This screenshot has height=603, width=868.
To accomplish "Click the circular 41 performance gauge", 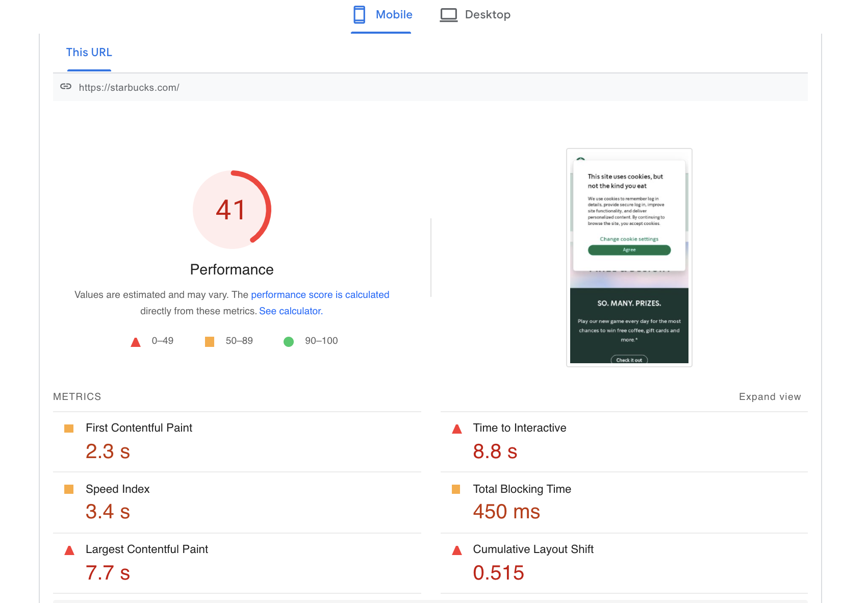I will tap(232, 209).
